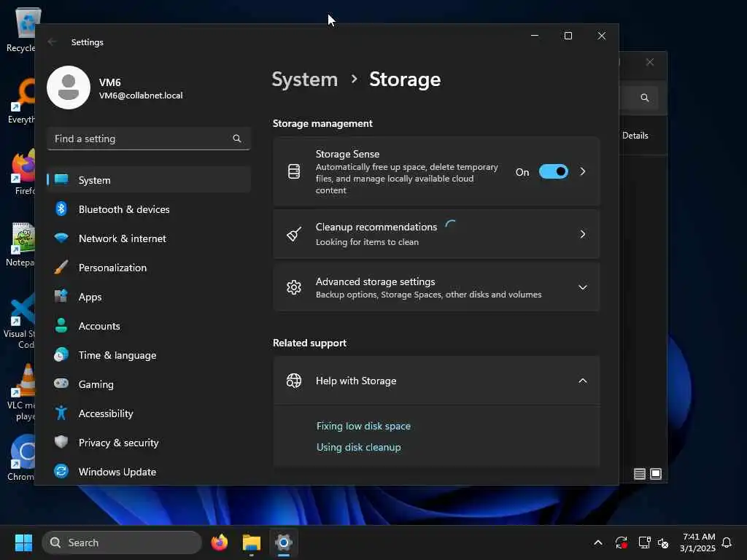Viewport: 747px width, 560px height.
Task: Open File Explorer from the taskbar
Action: (252, 542)
